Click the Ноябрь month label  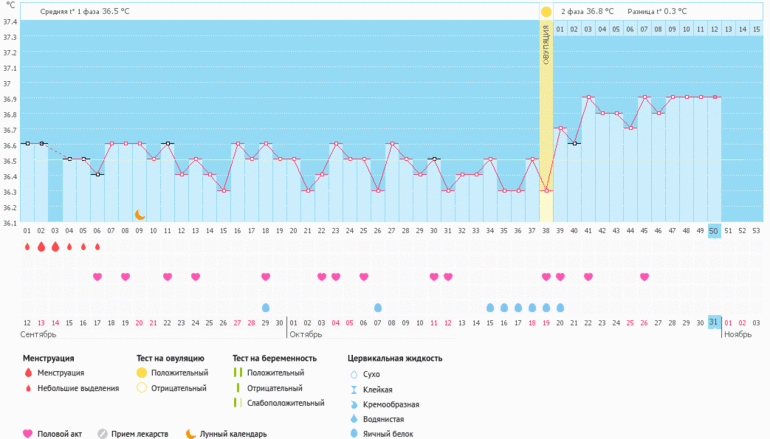tap(737, 335)
